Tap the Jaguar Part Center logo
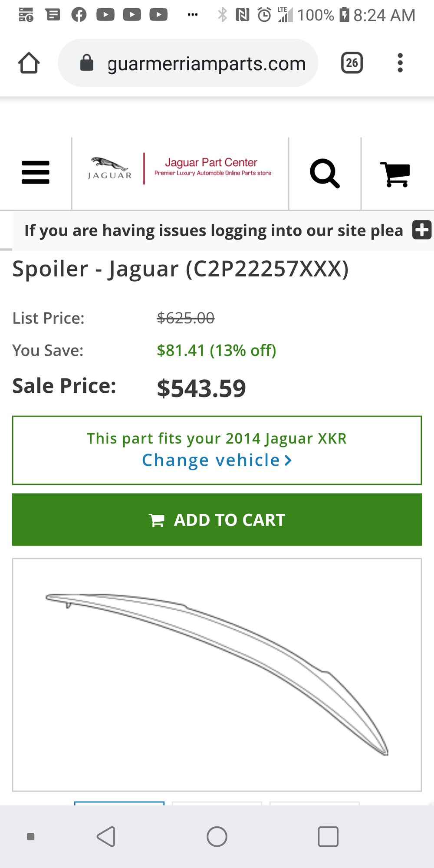The width and height of the screenshot is (434, 868). [180, 169]
